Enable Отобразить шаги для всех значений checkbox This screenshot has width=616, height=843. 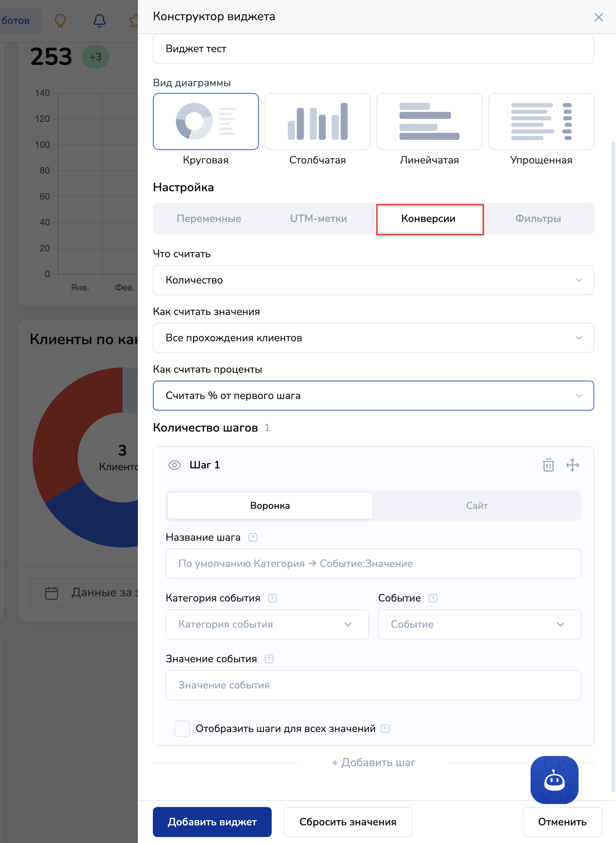point(182,729)
